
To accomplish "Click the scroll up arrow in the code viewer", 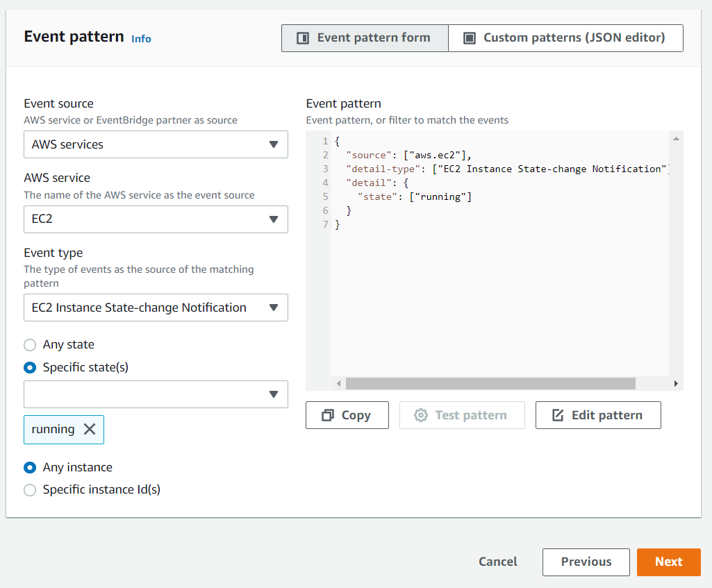I will point(675,139).
